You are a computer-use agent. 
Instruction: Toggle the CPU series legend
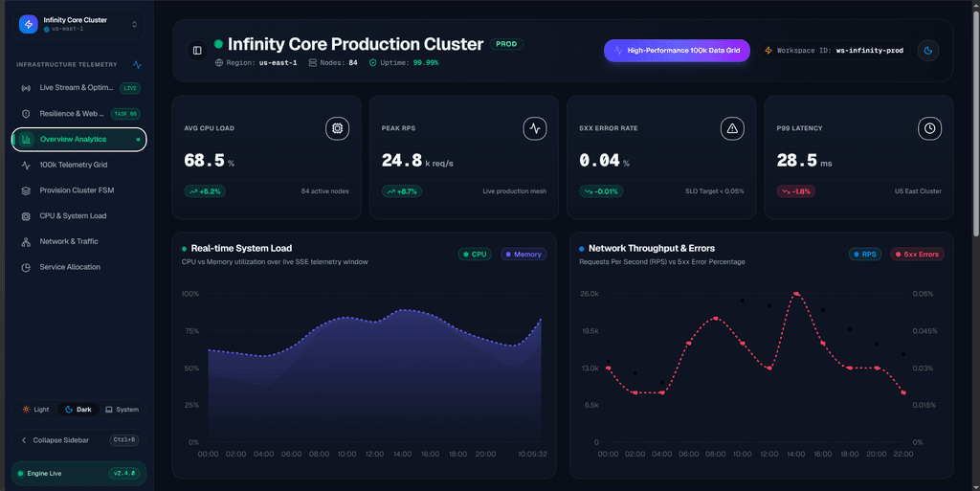(475, 255)
